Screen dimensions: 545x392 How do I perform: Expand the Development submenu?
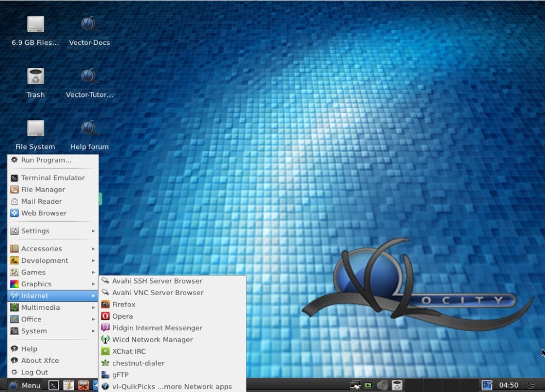(x=53, y=261)
